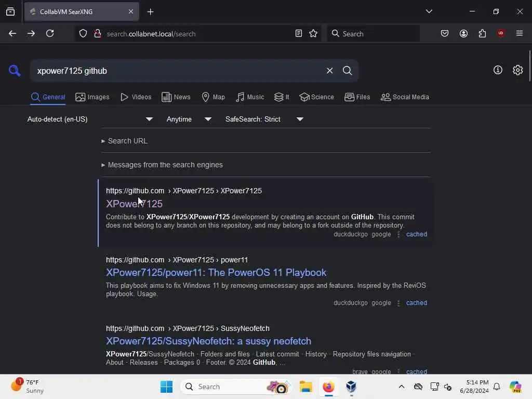Open cached link for XPower7125 result
The width and height of the screenshot is (532, 399).
point(416,234)
